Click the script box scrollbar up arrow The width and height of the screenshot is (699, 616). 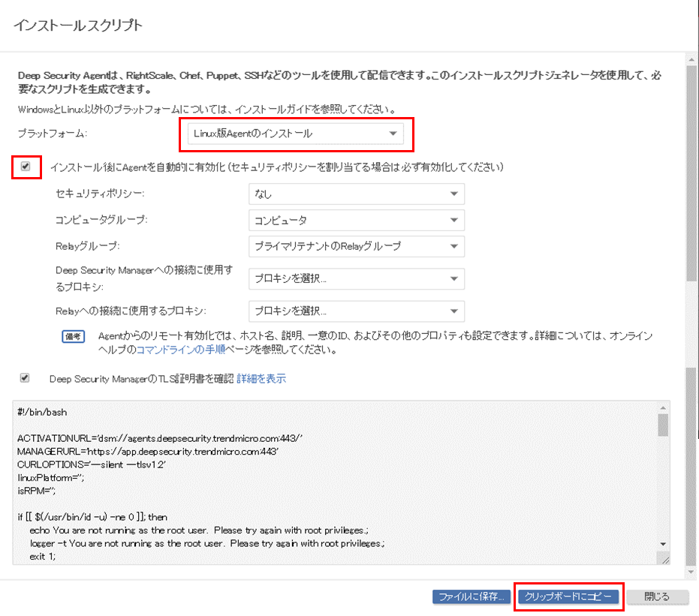[663, 407]
